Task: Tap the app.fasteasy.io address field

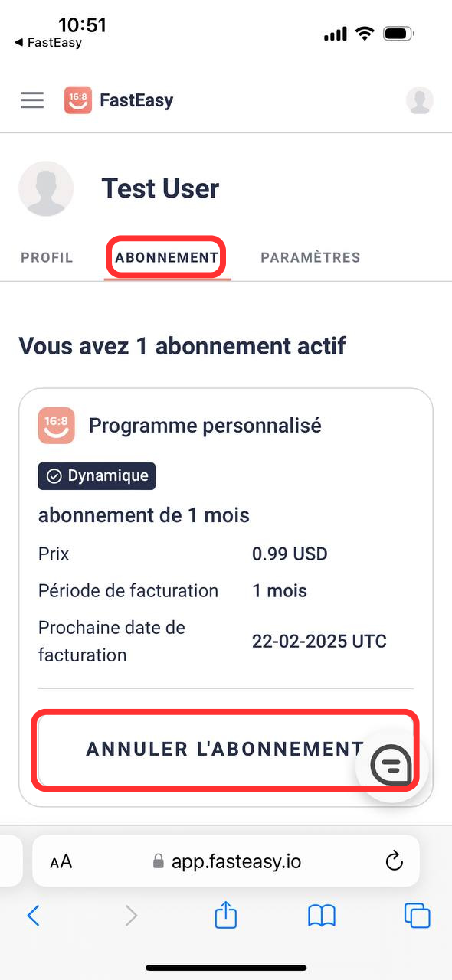Action: pos(226,861)
